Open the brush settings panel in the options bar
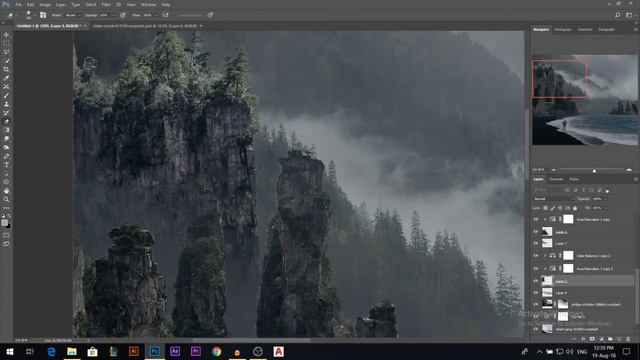Image resolution: width=640 pixels, height=360 pixels. click(43, 15)
